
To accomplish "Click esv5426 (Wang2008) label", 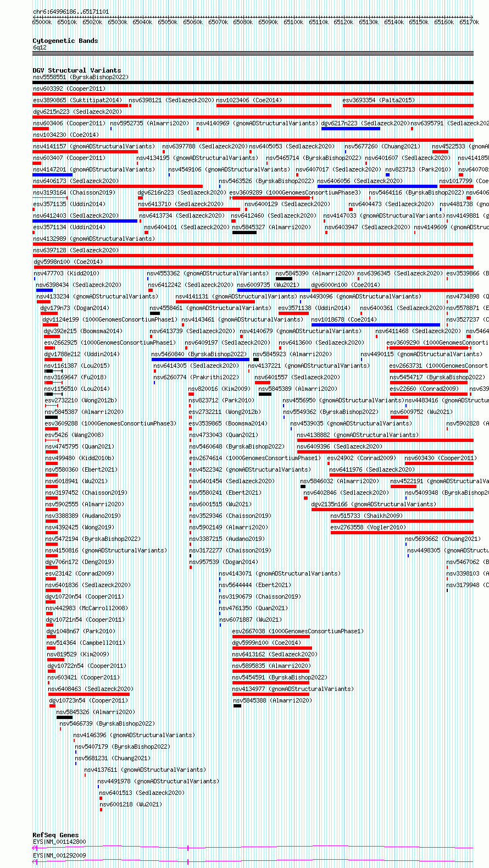I will click(x=74, y=435).
